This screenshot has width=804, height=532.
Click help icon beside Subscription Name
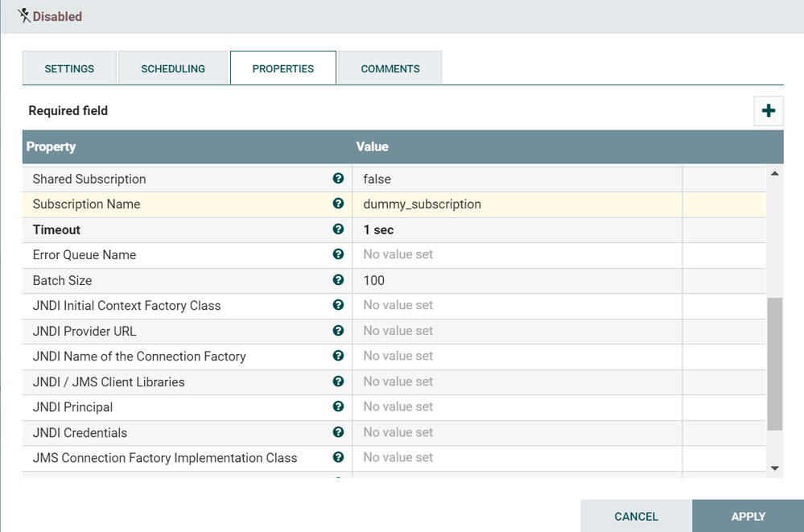[x=338, y=204]
